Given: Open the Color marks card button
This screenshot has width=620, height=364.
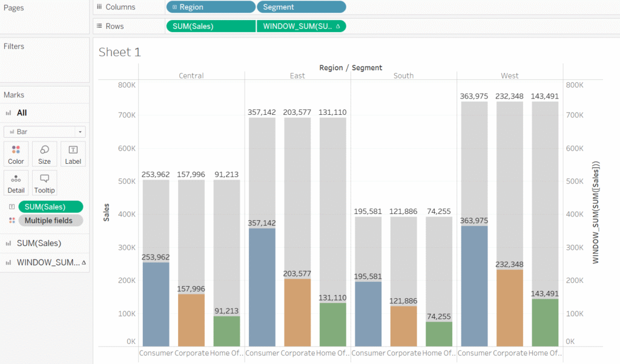Looking at the screenshot, I should [16, 154].
